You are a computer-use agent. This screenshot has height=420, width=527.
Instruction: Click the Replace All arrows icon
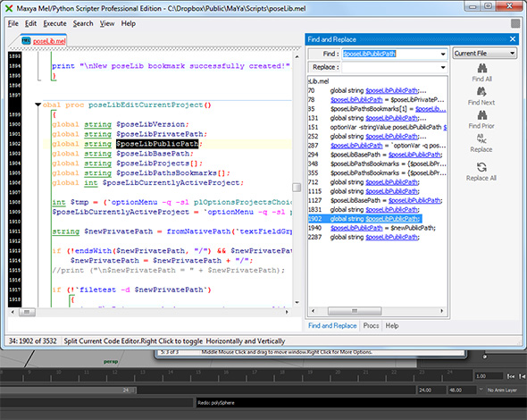coord(481,167)
